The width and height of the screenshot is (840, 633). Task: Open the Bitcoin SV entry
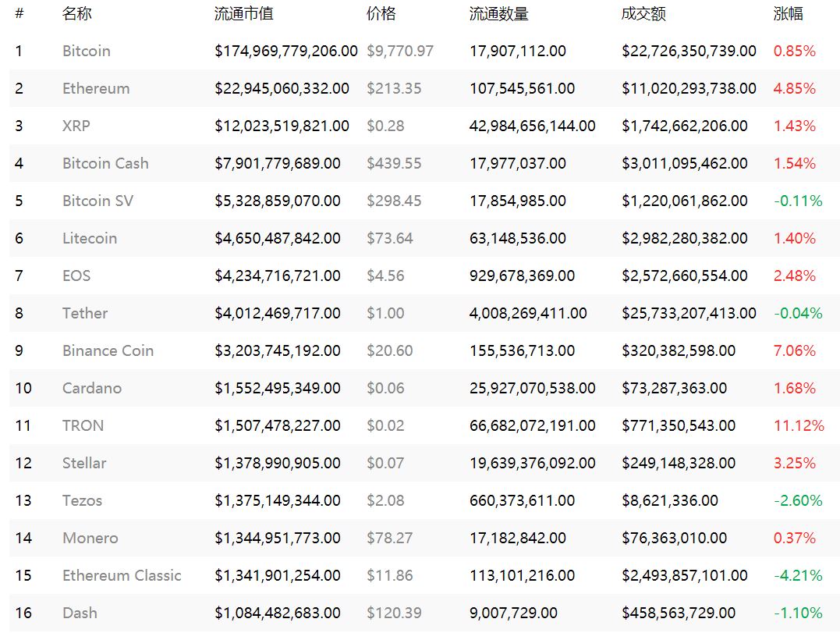tap(97, 201)
